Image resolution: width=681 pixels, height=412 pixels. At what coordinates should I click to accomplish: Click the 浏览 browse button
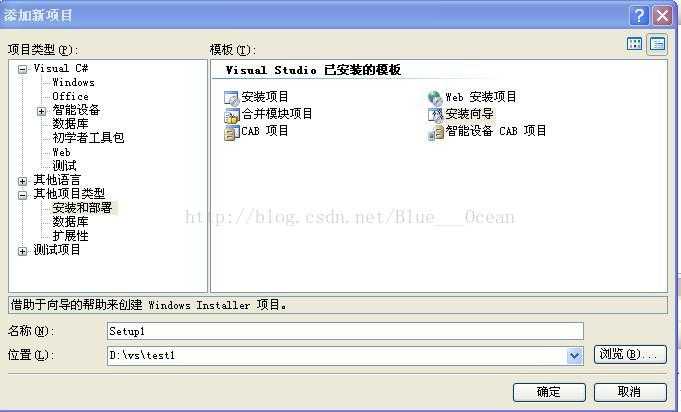click(630, 354)
